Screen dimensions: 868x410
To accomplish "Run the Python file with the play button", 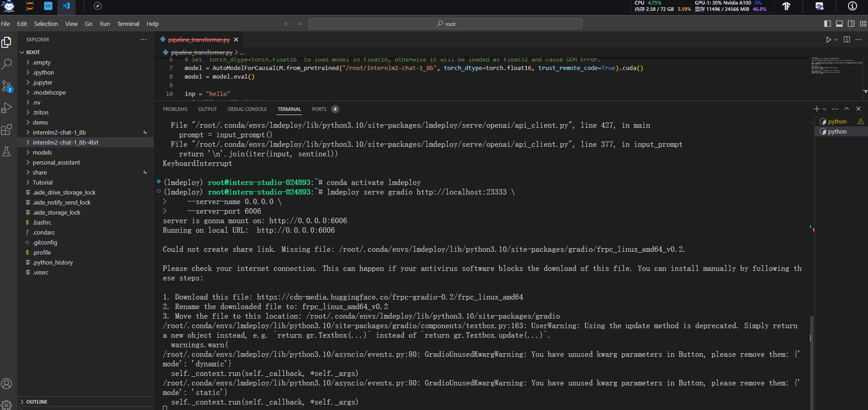I will click(x=828, y=40).
